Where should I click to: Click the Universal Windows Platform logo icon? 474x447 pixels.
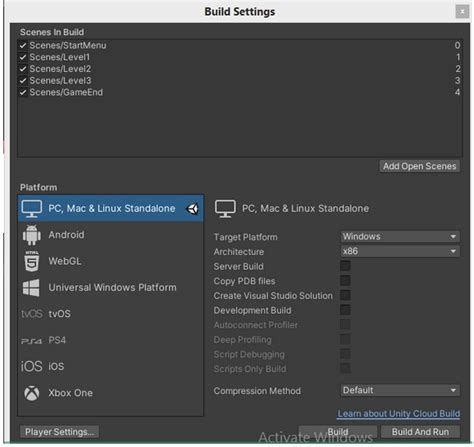[31, 288]
